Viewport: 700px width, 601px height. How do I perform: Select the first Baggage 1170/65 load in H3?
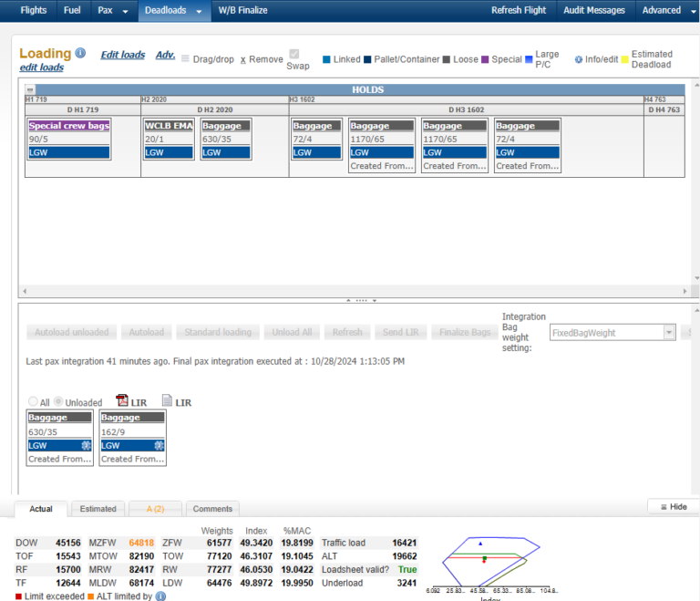coord(382,145)
